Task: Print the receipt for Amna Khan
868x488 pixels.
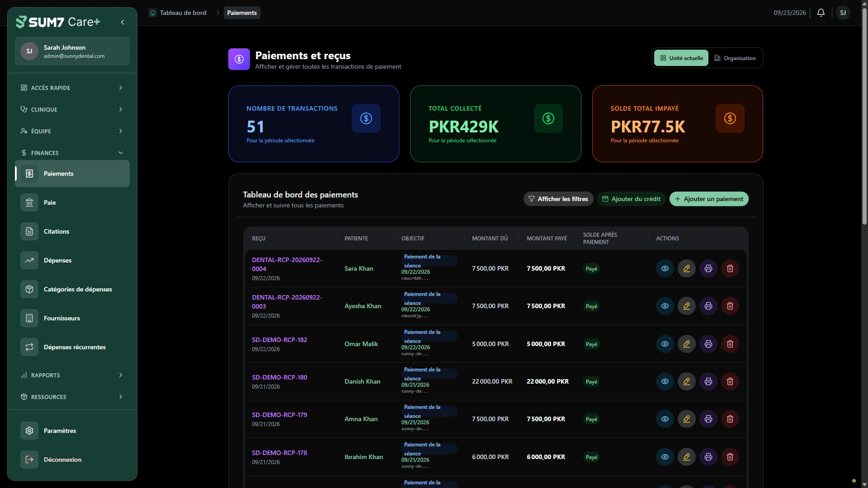Action: click(708, 419)
